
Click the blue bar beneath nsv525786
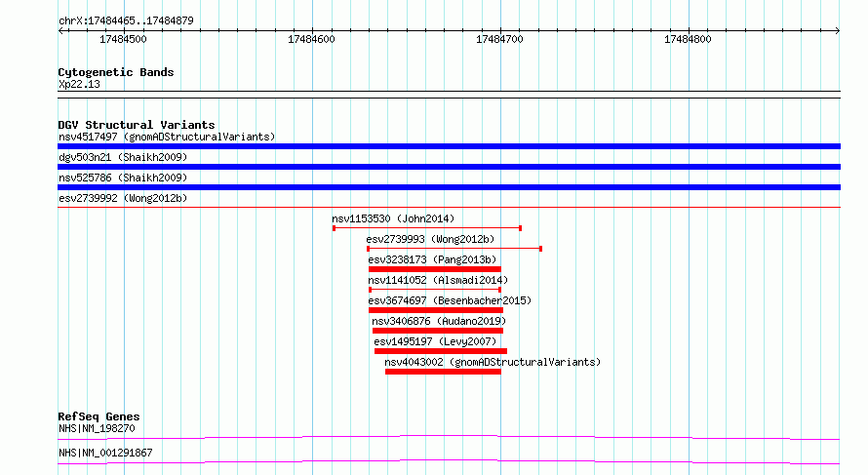449,187
